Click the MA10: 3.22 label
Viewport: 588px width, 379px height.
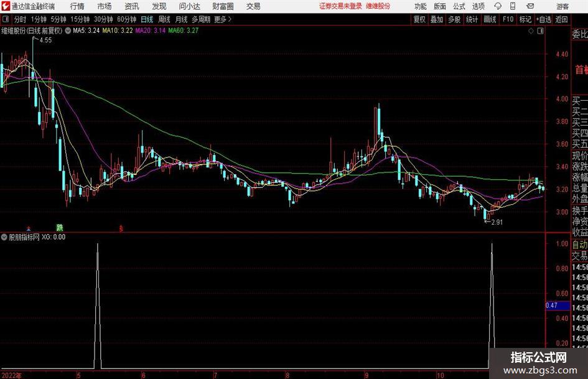(118, 30)
